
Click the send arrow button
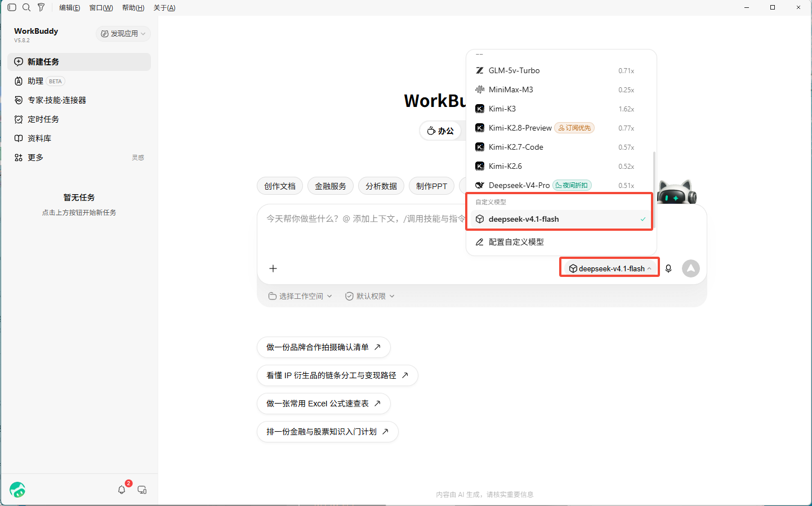point(691,268)
